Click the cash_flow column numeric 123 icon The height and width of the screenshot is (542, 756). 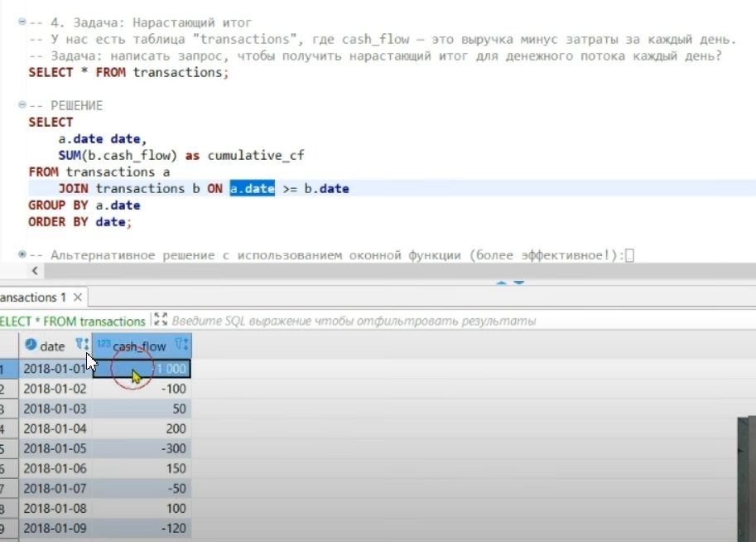(x=104, y=345)
